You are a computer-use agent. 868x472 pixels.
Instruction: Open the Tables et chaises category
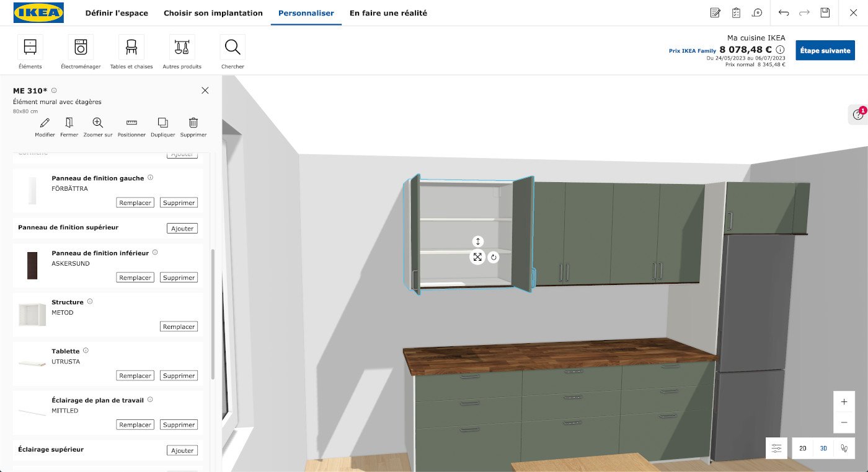131,52
